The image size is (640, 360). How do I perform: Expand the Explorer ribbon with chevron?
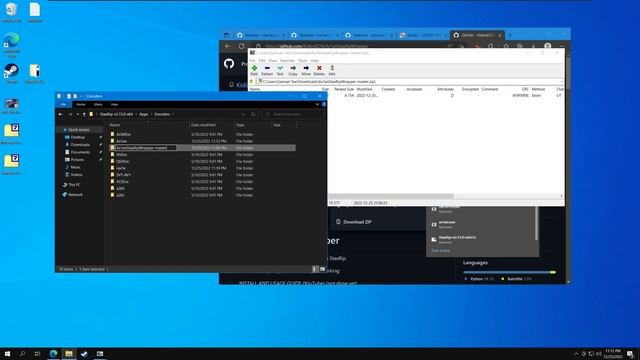pyautogui.click(x=318, y=104)
